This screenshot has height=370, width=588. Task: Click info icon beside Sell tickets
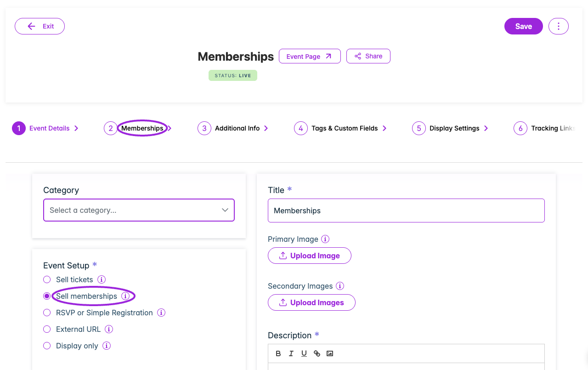(x=102, y=279)
